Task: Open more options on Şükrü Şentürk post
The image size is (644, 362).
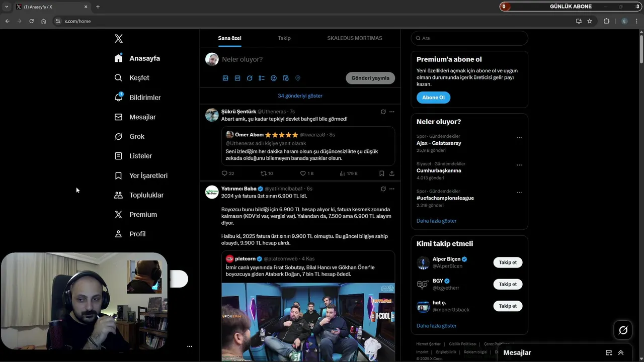Action: (392, 112)
